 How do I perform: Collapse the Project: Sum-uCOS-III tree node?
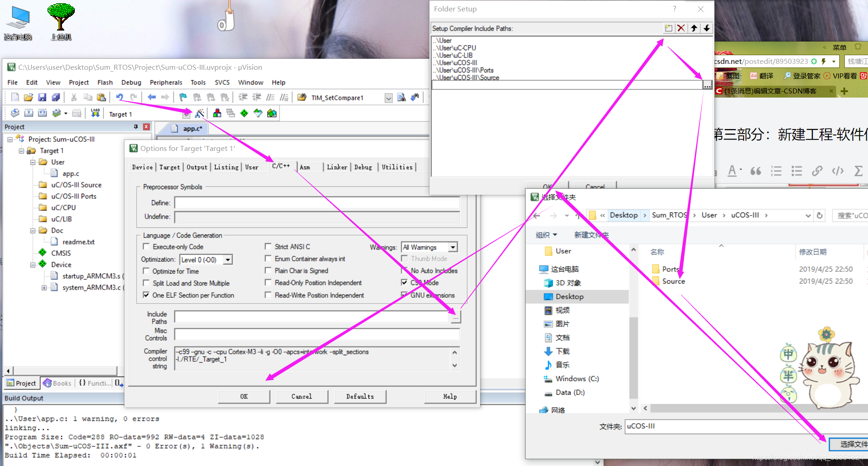10,139
